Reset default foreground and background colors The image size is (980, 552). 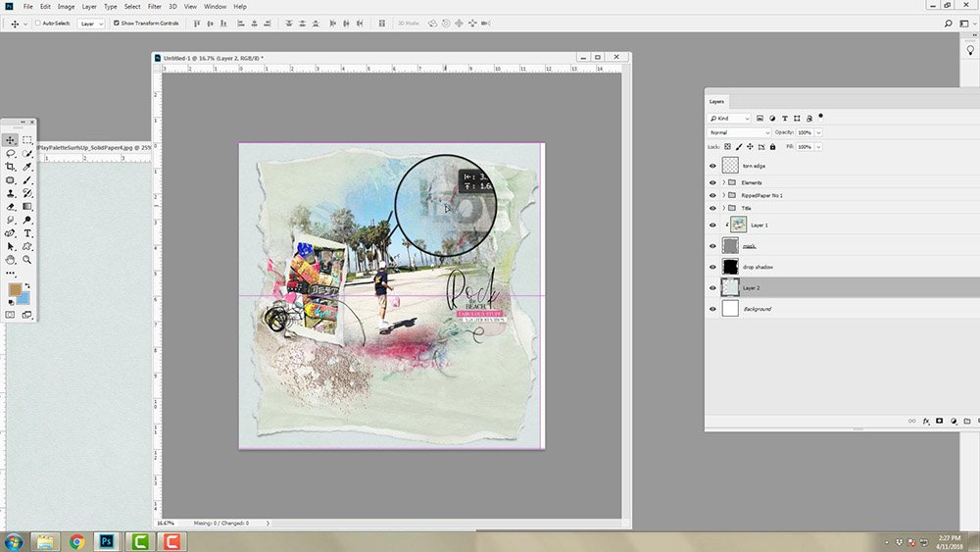11,303
